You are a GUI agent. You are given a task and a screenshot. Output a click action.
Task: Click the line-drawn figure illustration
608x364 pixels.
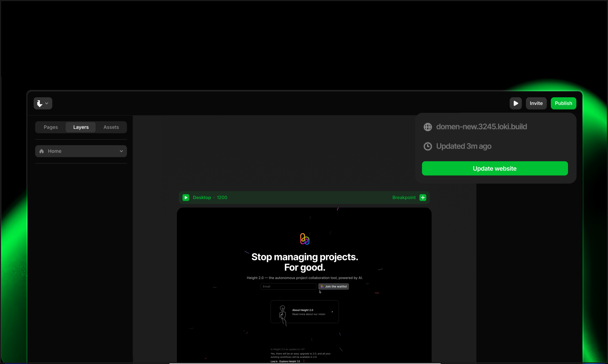pyautogui.click(x=283, y=316)
